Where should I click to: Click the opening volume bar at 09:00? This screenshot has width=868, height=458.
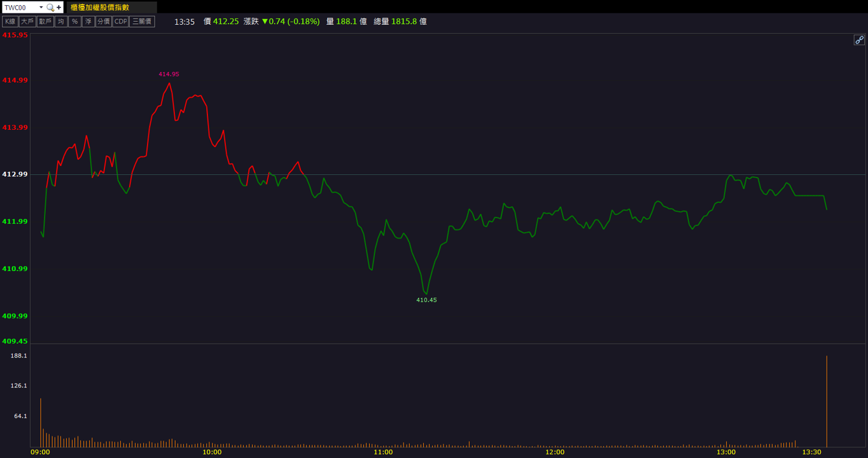41,422
